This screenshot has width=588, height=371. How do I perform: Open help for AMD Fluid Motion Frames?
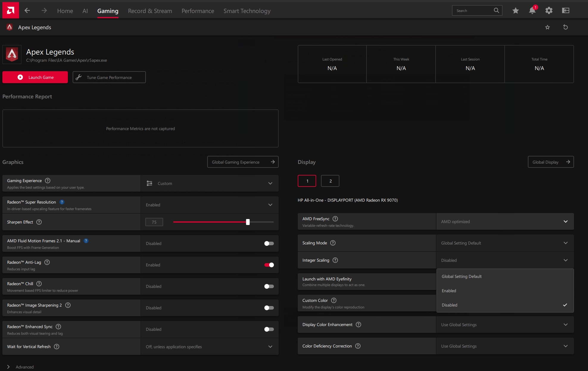point(86,241)
